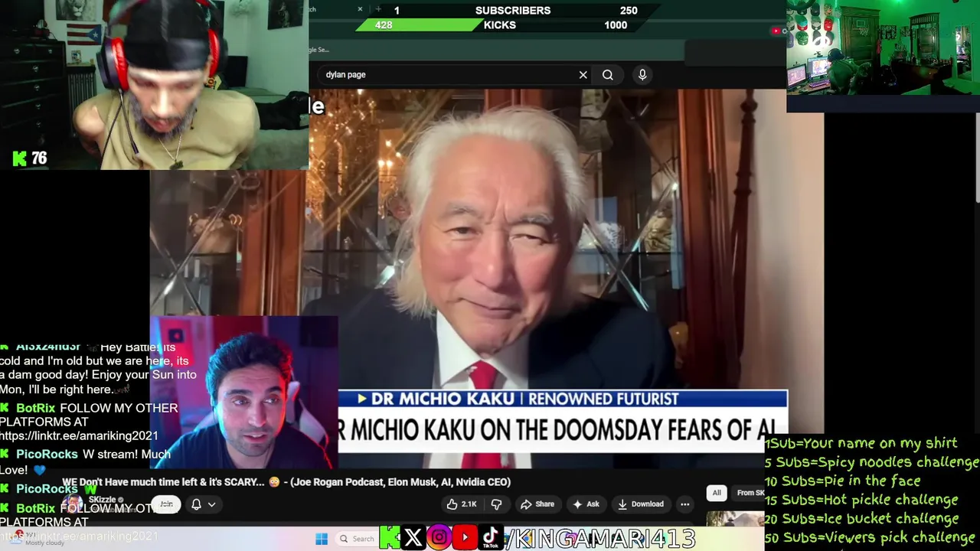This screenshot has height=551, width=980.
Task: Download the video with Download button
Action: 641,504
